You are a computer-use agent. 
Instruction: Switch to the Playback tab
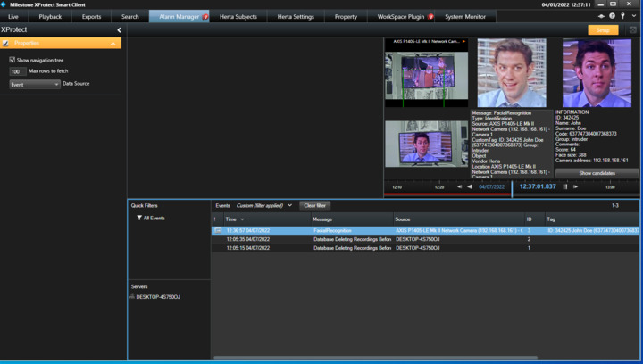click(50, 16)
